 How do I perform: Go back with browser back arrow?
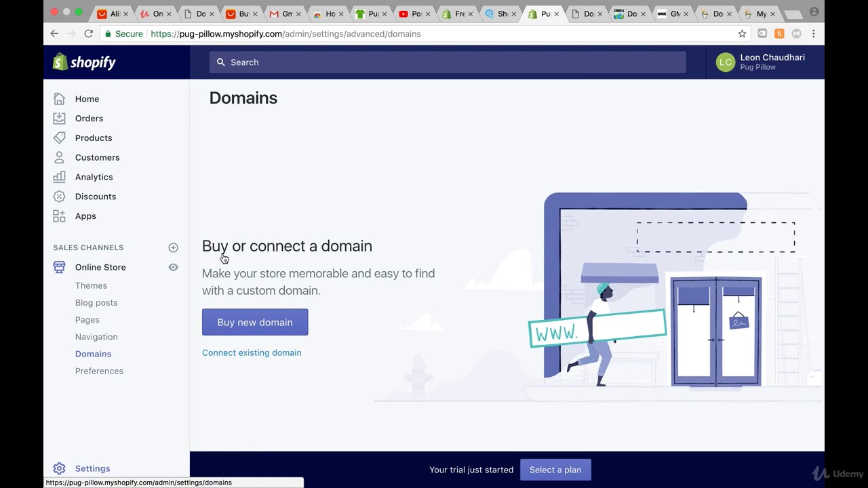coord(54,34)
